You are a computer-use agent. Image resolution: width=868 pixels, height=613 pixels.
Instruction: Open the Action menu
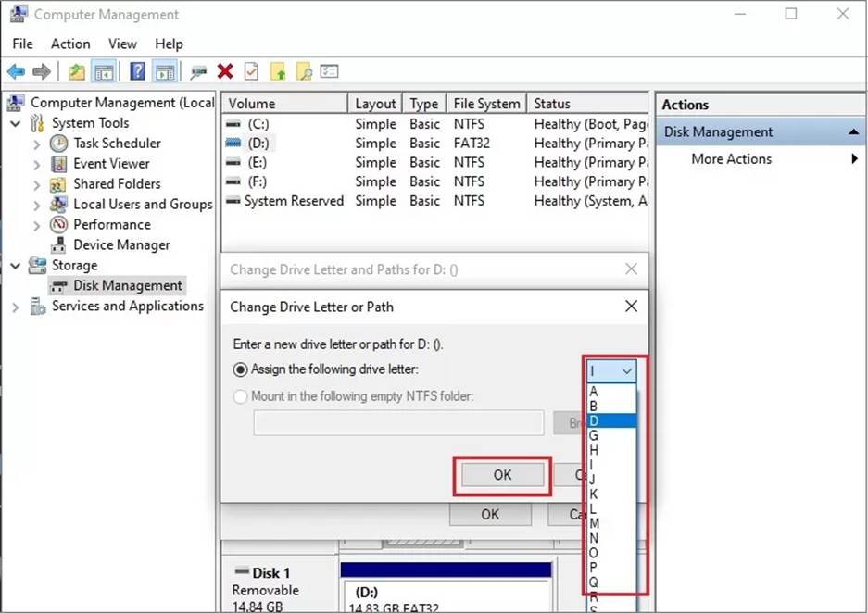pos(70,44)
